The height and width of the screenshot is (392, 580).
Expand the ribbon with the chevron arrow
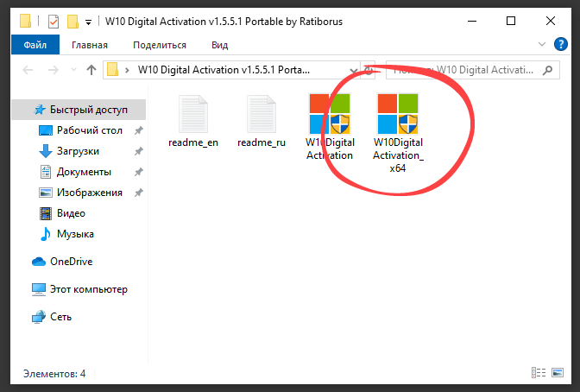tap(541, 45)
